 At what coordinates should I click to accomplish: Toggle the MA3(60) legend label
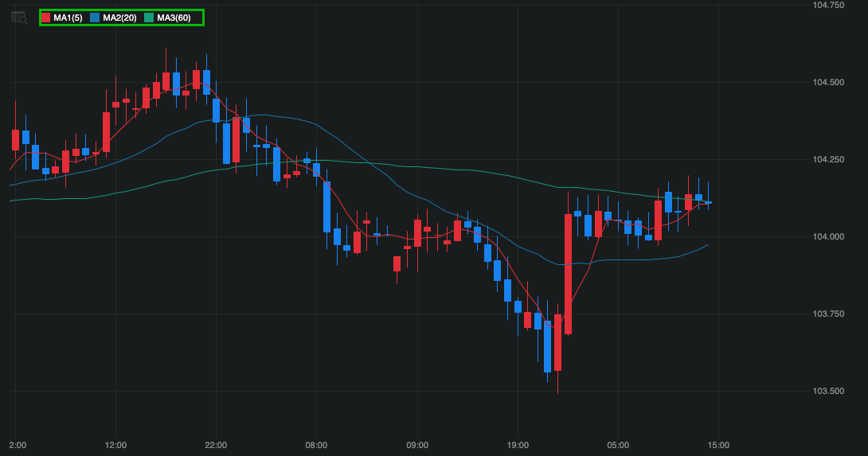174,18
